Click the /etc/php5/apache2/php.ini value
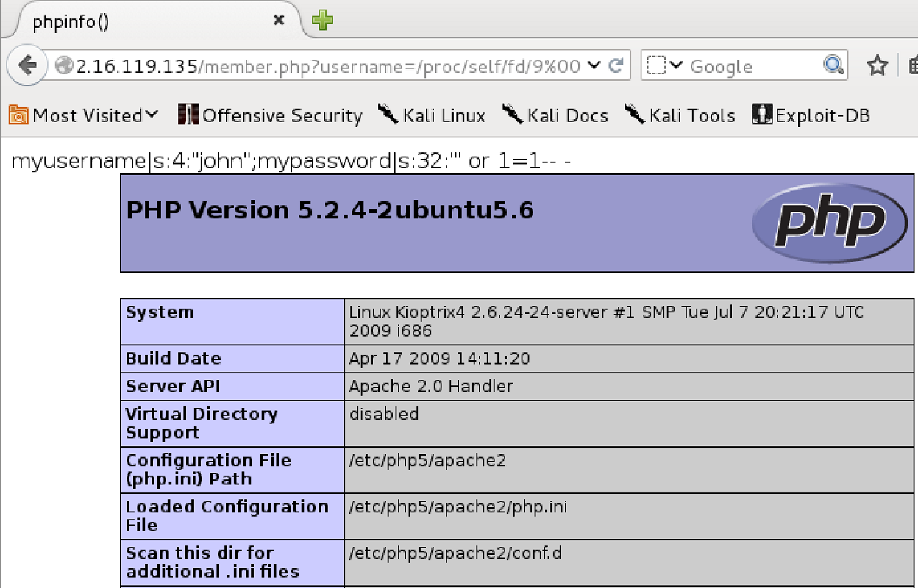 [458, 507]
